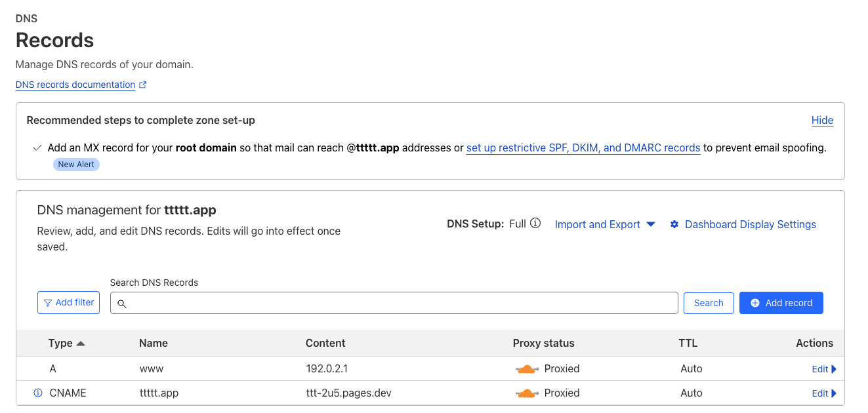Screen dimensions: 868x413
Task: Click the orange cloud icon for www record
Action: (527, 369)
